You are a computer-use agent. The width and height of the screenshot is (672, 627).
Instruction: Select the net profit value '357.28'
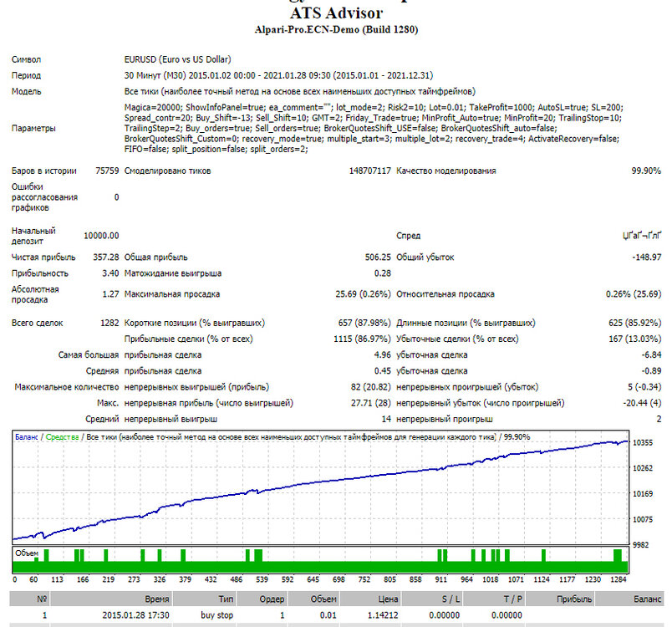pyautogui.click(x=106, y=257)
